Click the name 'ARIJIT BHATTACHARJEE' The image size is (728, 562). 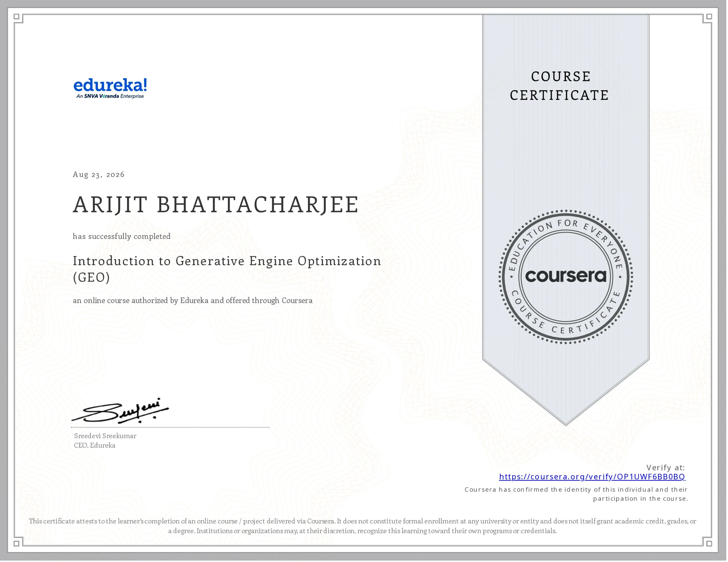click(x=216, y=205)
